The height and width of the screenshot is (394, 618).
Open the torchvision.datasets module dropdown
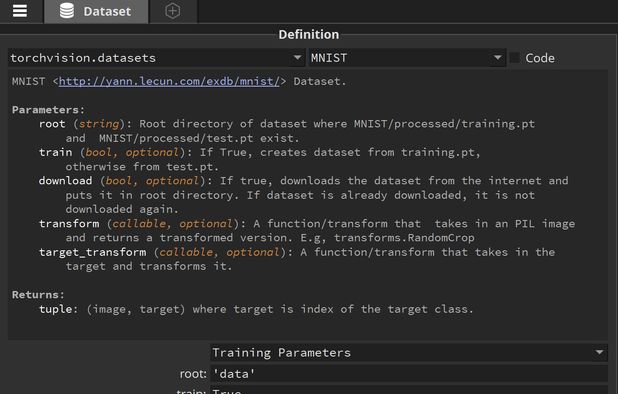pyautogui.click(x=156, y=58)
